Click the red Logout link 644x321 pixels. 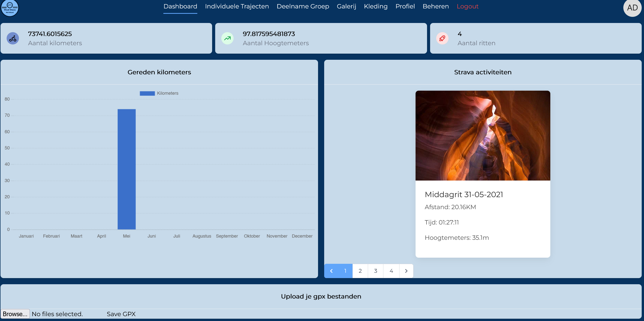(467, 6)
